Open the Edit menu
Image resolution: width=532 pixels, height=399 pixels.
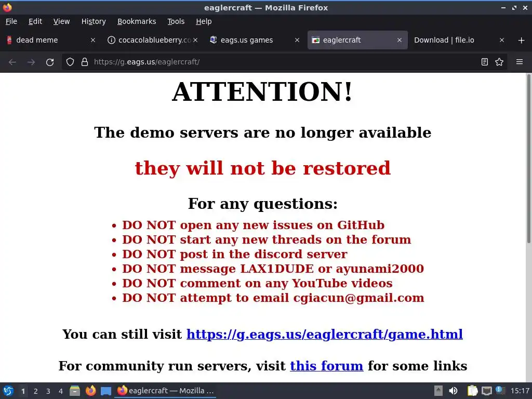coord(35,21)
